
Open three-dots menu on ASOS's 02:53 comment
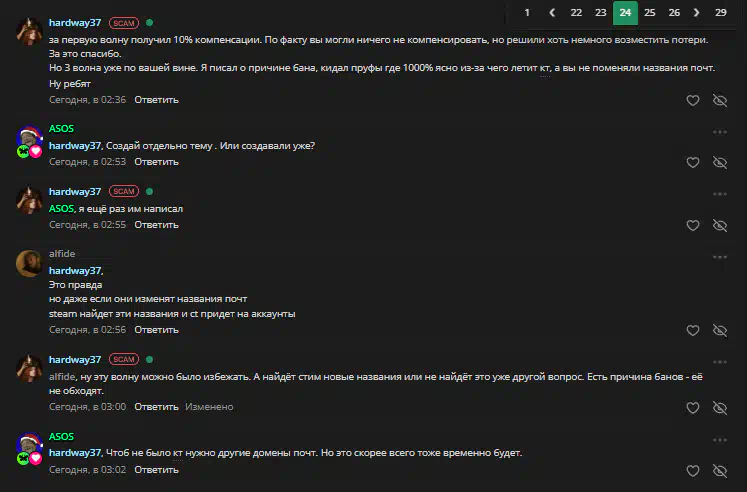pyautogui.click(x=720, y=132)
